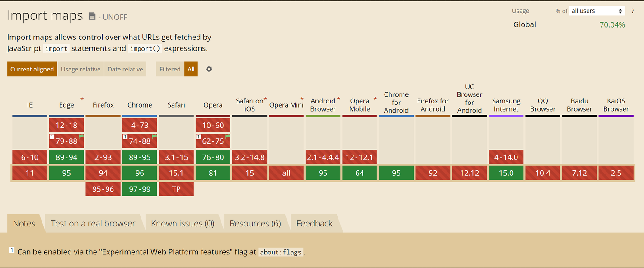Select the Chrome version 96 support cell
Image resolution: width=644 pixels, height=268 pixels.
[x=139, y=173]
